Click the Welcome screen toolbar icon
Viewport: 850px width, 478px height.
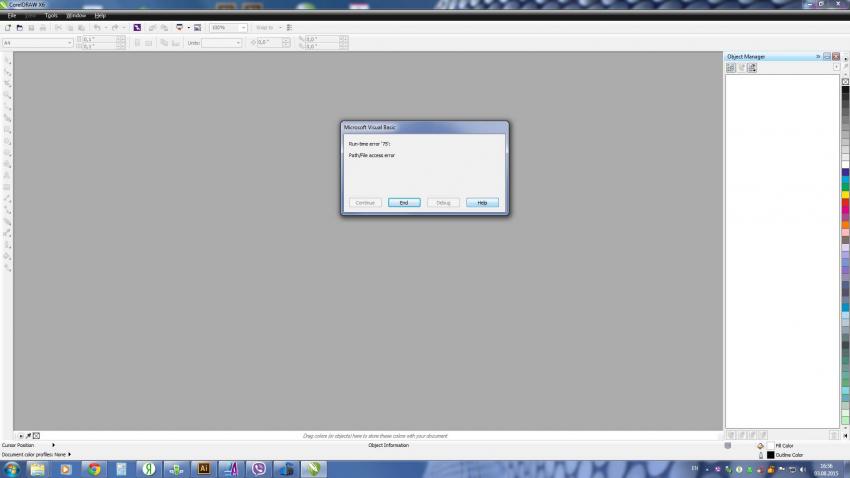click(197, 27)
